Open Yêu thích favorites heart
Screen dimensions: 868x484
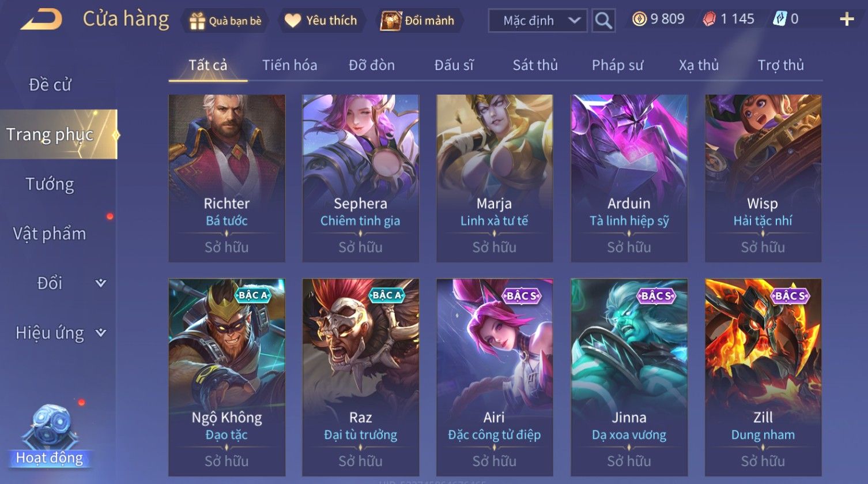pos(322,21)
